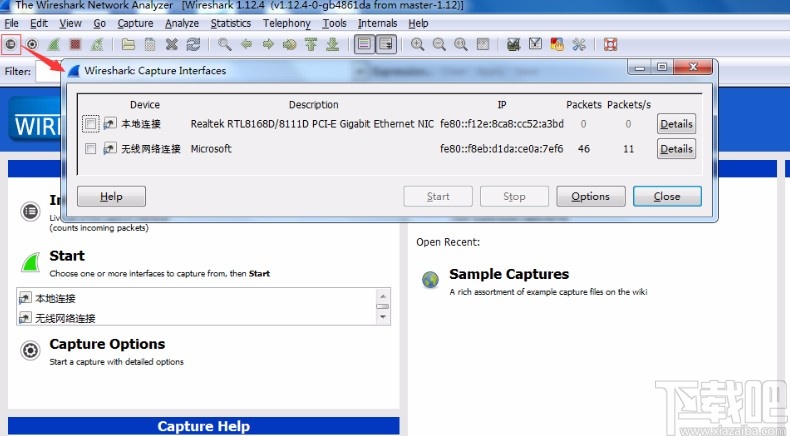Restart the running live capture icon
The width and height of the screenshot is (790, 436).
(x=97, y=44)
